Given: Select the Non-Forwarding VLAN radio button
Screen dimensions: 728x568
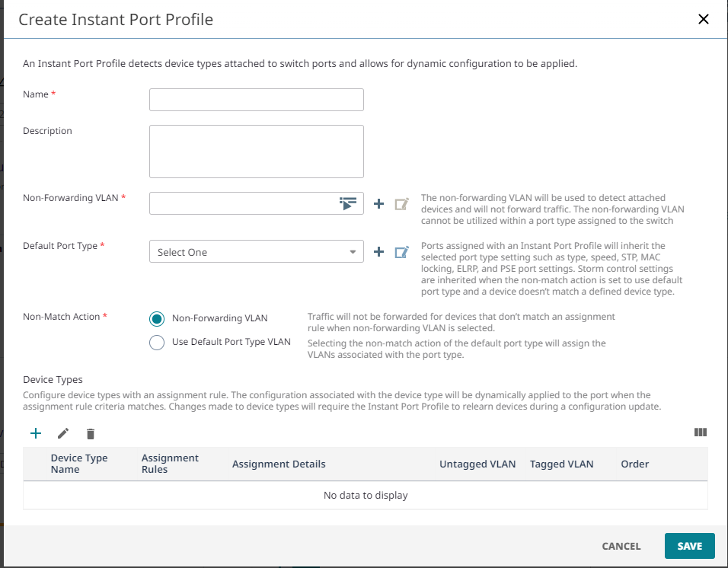Looking at the screenshot, I should (x=157, y=318).
